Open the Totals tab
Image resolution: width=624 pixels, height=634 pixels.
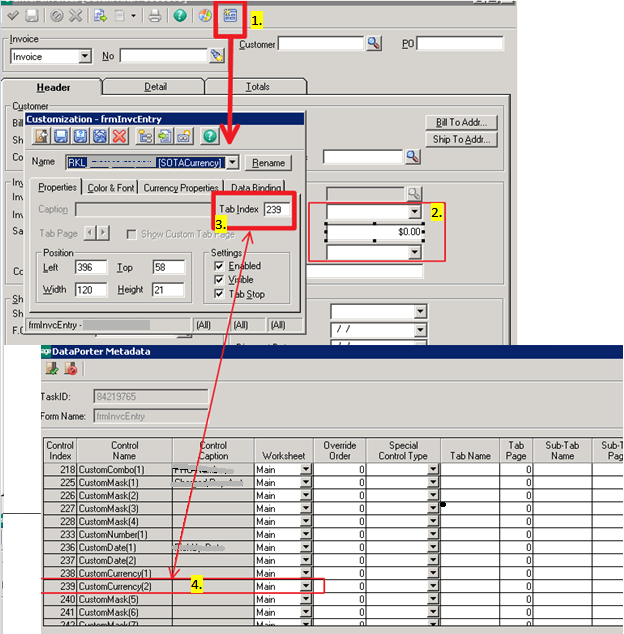[257, 87]
